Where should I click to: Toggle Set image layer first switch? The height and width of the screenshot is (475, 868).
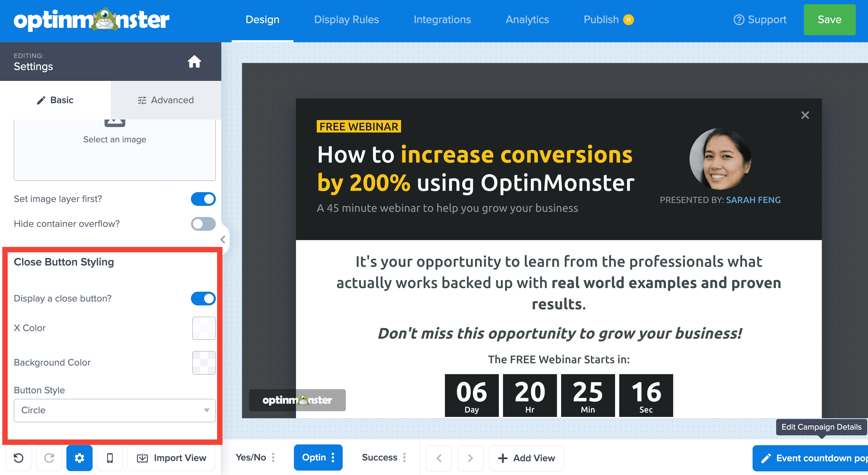(203, 199)
